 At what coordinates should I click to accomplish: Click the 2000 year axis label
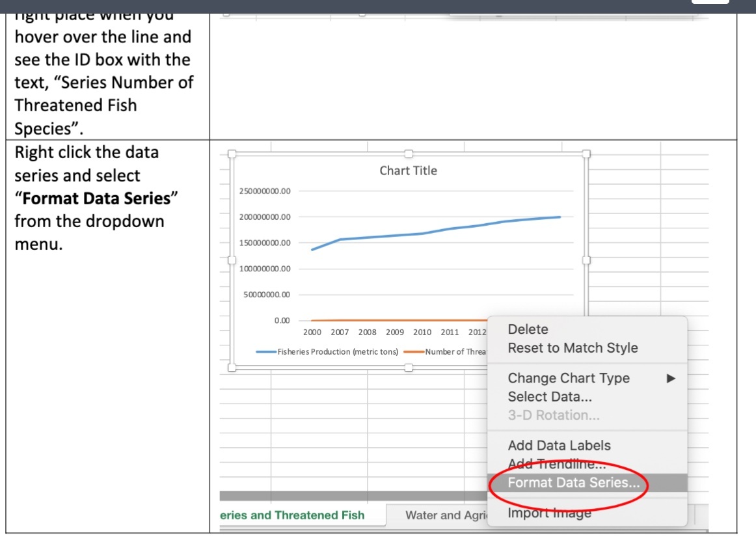click(x=312, y=333)
